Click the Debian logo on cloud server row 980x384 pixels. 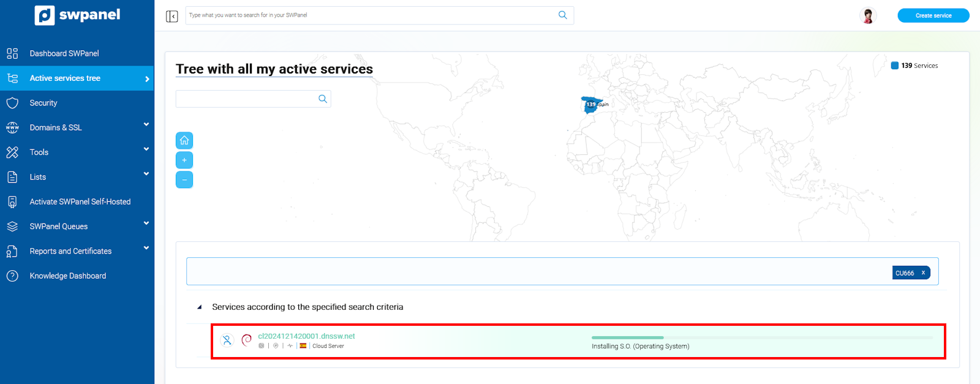247,341
